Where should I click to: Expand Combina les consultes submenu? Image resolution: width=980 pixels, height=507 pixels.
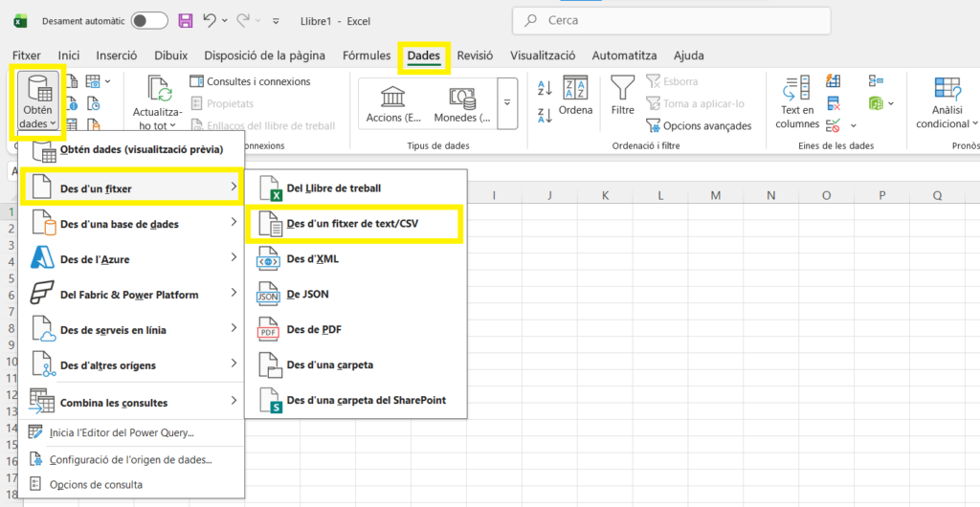point(132,402)
